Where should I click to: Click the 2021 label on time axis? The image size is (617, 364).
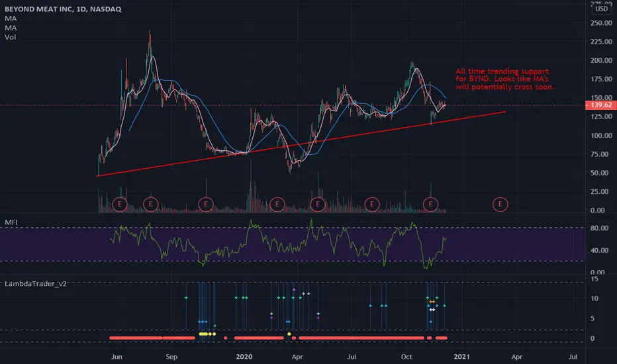pyautogui.click(x=461, y=357)
